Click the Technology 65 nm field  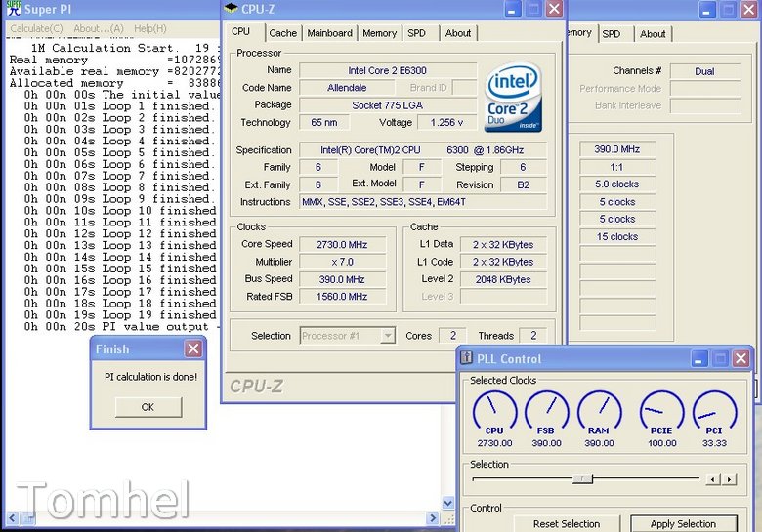pyautogui.click(x=324, y=122)
